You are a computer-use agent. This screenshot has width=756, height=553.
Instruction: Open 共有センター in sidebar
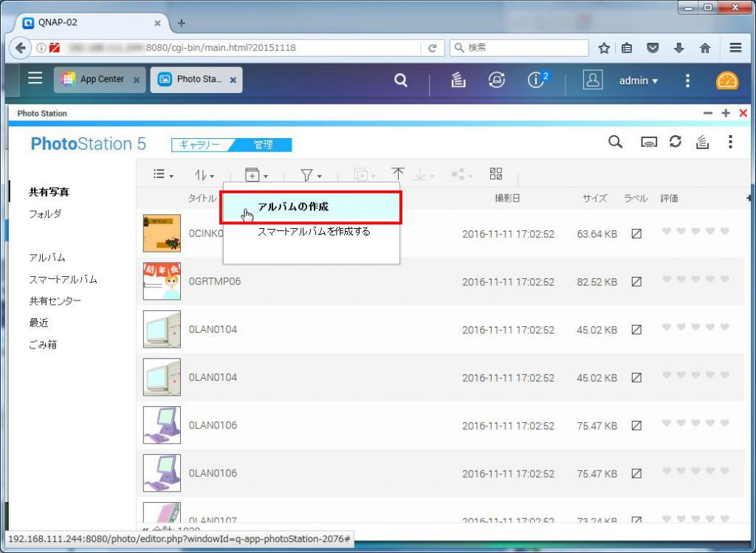pyautogui.click(x=55, y=300)
